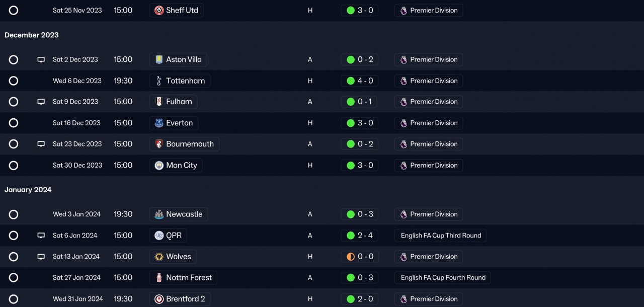
Task: Click the Premier Division logo in Everton row
Action: (x=404, y=123)
